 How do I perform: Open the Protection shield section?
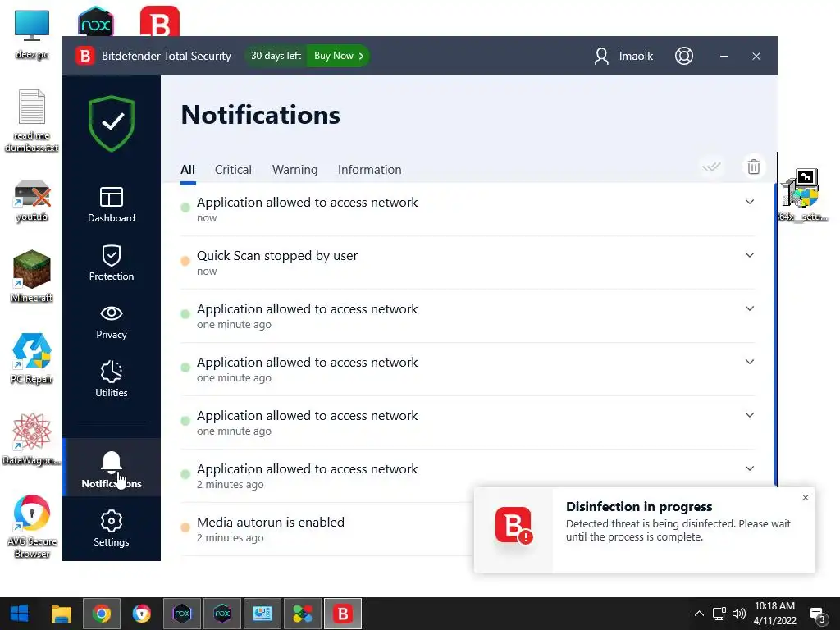tap(112, 263)
